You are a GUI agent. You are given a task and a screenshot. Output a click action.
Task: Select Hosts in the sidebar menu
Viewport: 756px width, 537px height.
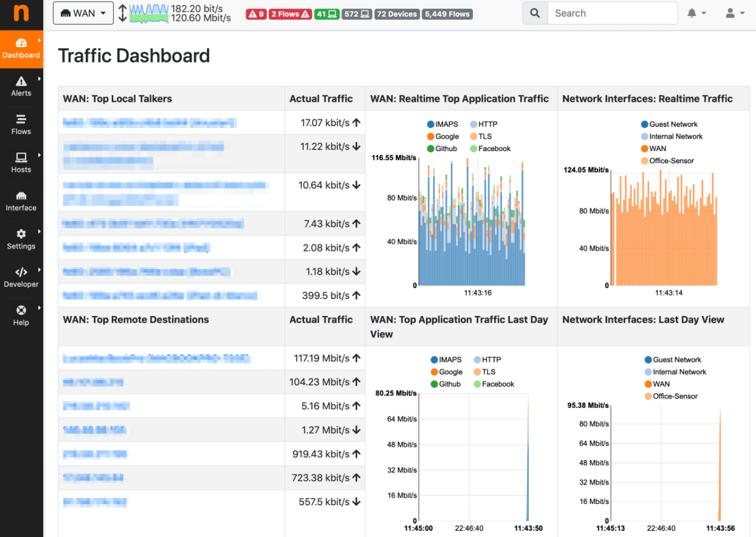click(21, 162)
